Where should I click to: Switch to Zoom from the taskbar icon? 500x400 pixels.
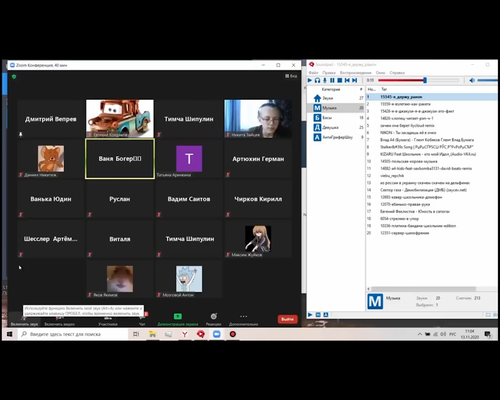pyautogui.click(x=217, y=334)
